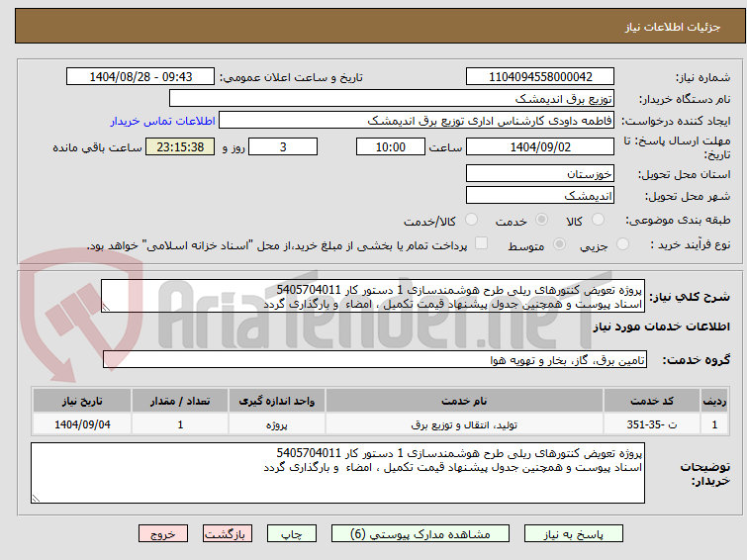This screenshot has width=747, height=560.
Task: Click the نام خدمت column header
Action: (x=464, y=401)
